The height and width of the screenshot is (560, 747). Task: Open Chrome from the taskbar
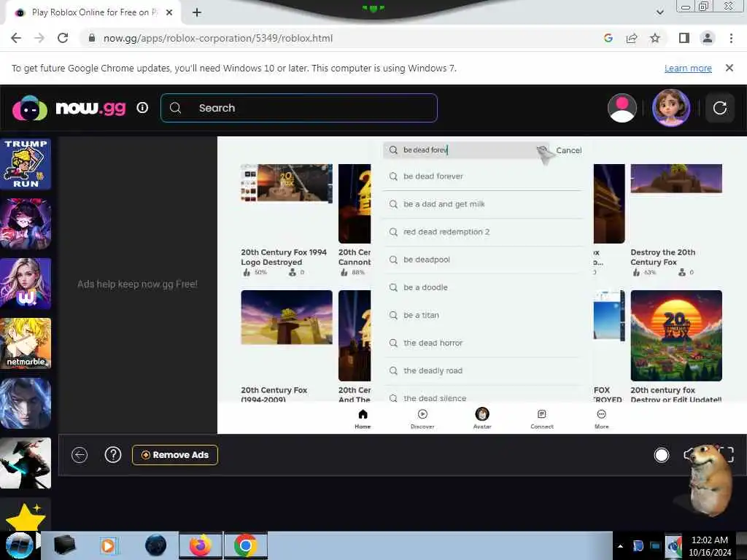(245, 545)
